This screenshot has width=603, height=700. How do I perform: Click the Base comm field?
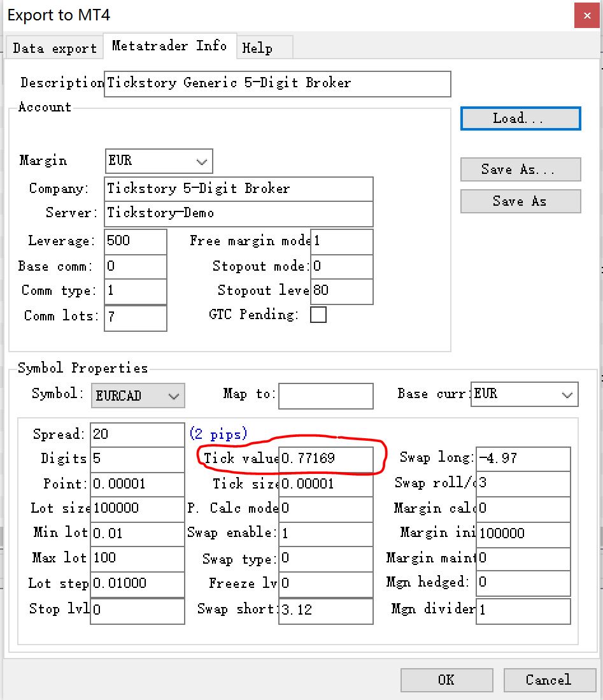click(x=135, y=267)
